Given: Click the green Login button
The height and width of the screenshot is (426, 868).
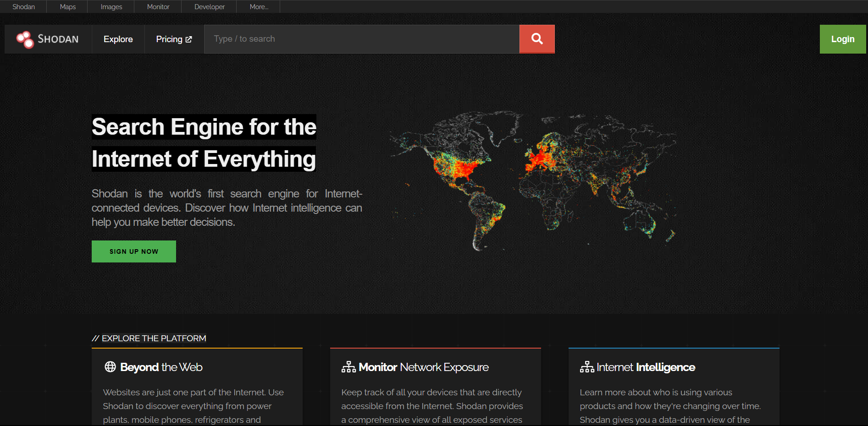Looking at the screenshot, I should pyautogui.click(x=842, y=39).
